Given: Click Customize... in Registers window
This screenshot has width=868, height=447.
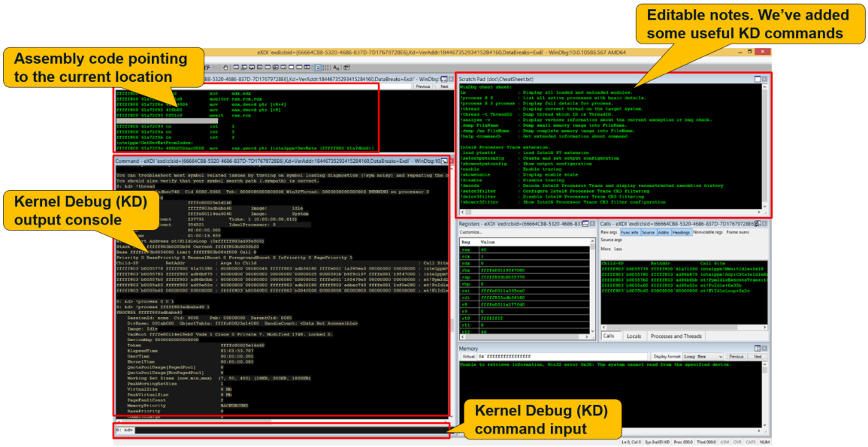Looking at the screenshot, I should 470,232.
